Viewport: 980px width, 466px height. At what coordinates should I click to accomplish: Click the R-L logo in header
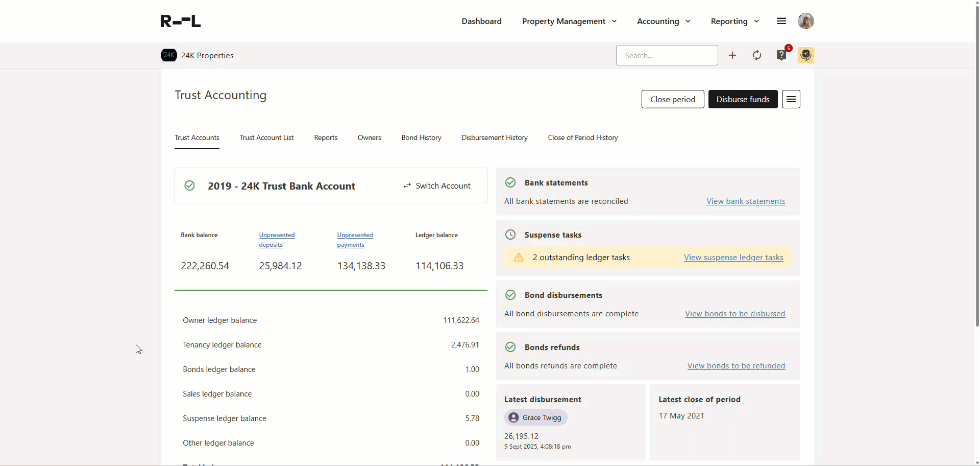pos(180,21)
